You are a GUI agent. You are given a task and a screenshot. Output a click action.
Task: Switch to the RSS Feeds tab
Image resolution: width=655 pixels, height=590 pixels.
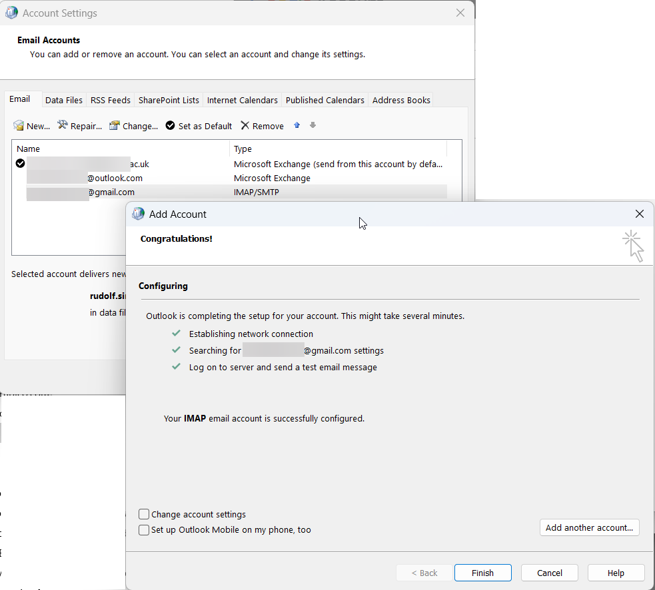coord(110,100)
